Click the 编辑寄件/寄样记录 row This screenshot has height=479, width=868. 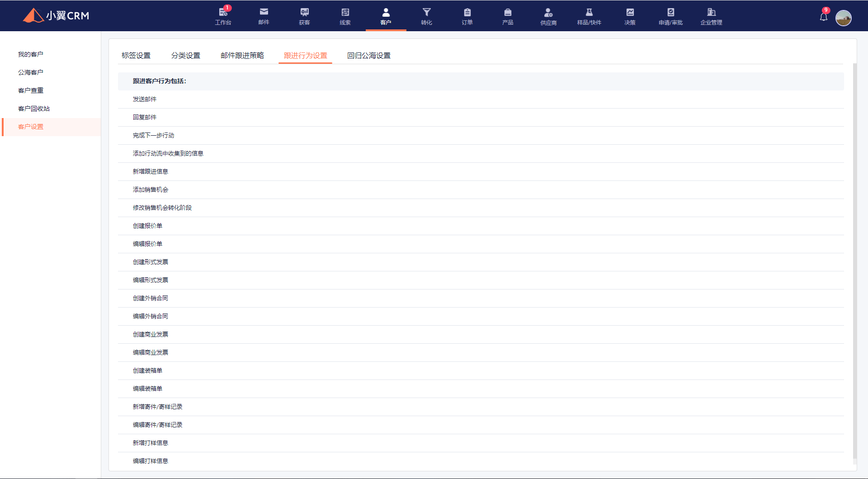[x=481, y=425]
